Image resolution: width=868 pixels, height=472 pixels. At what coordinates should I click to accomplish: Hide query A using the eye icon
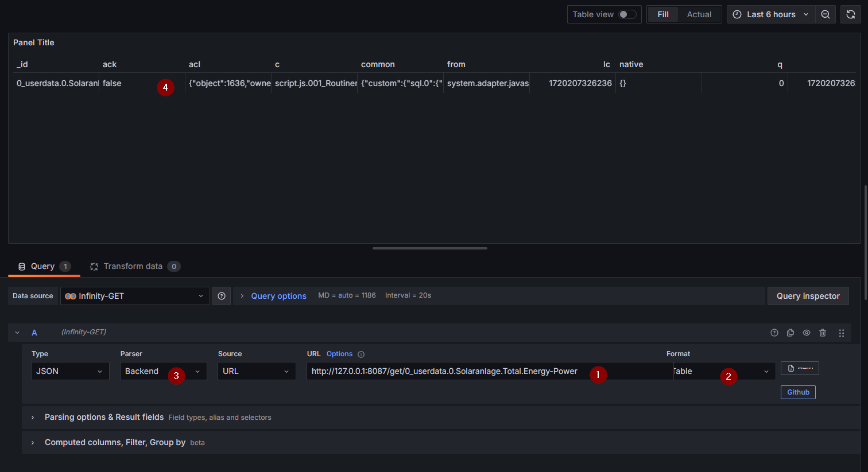(x=807, y=333)
